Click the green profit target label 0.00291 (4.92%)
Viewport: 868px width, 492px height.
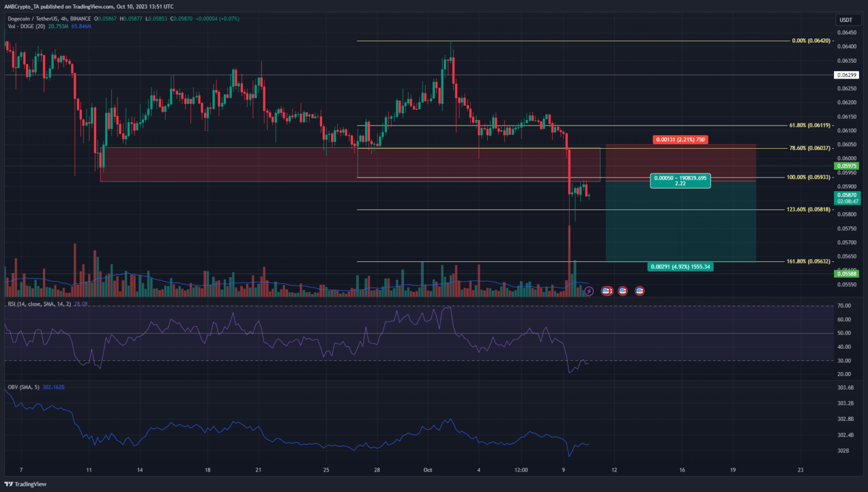[x=680, y=267]
